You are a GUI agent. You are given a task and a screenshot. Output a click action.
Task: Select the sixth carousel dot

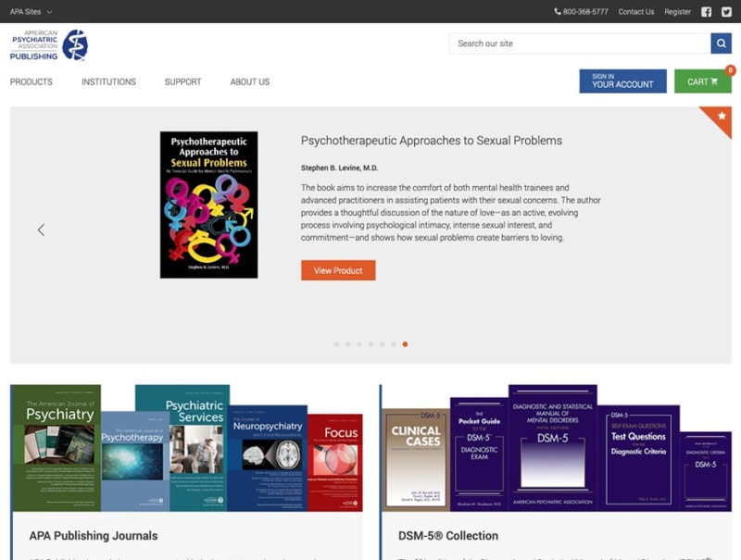394,344
